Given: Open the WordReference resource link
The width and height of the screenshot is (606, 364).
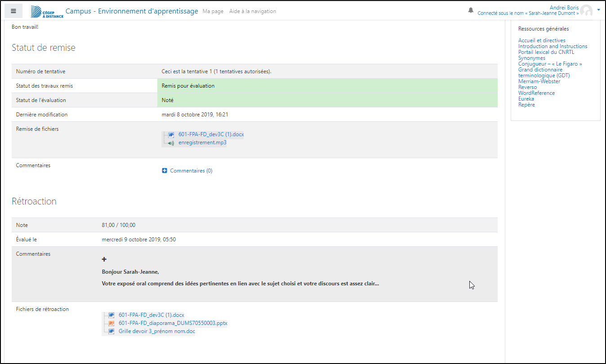Looking at the screenshot, I should click(536, 93).
